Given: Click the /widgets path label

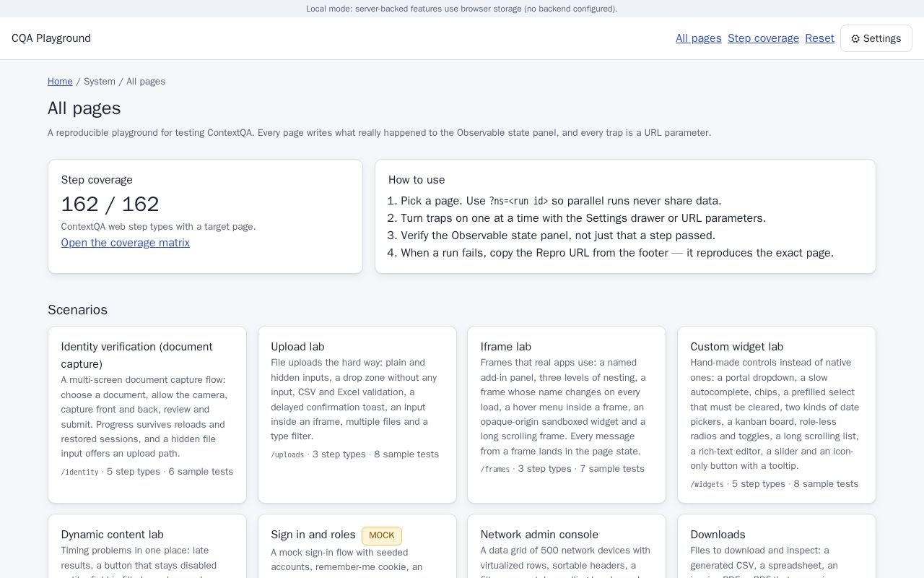Looking at the screenshot, I should pyautogui.click(x=707, y=484).
